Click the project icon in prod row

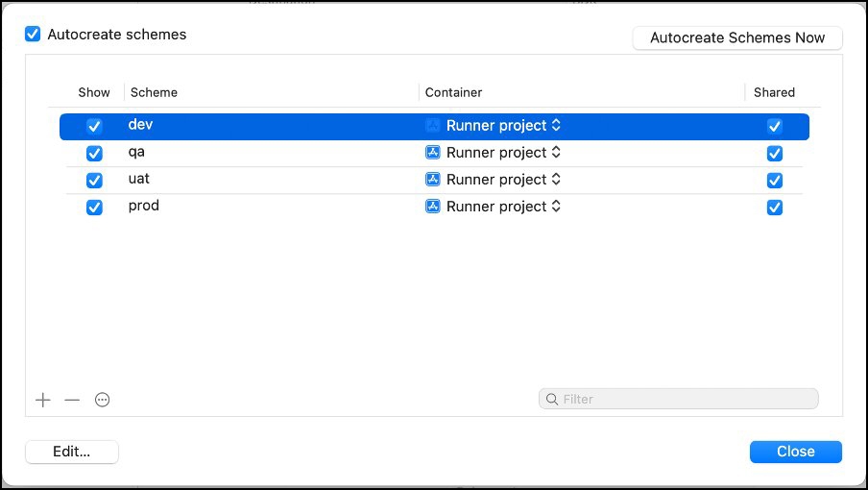(x=433, y=207)
